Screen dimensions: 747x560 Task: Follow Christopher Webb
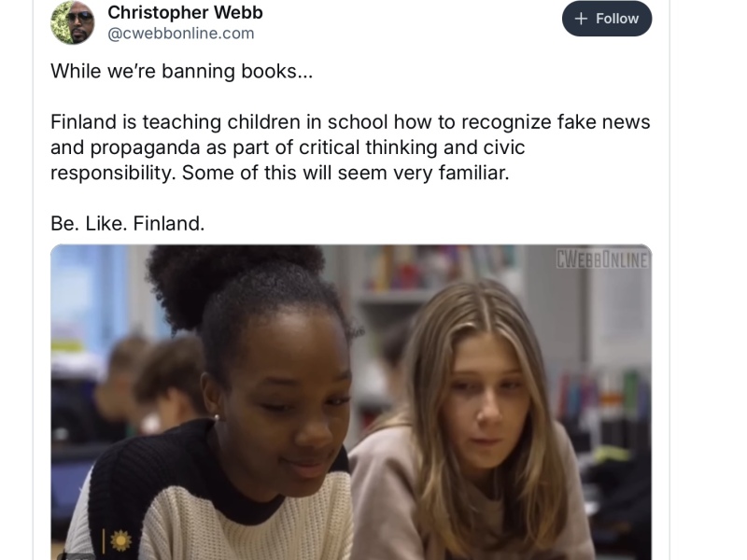tap(607, 19)
